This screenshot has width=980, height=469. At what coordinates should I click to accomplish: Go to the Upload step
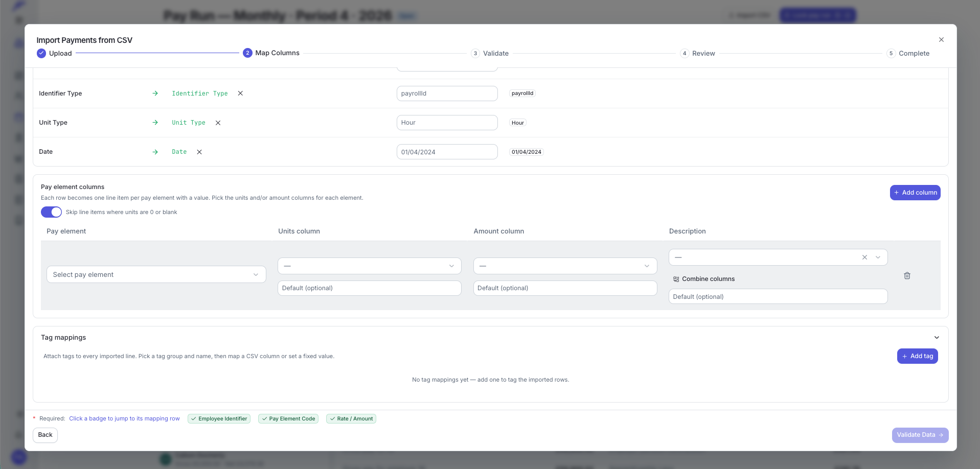coord(54,53)
